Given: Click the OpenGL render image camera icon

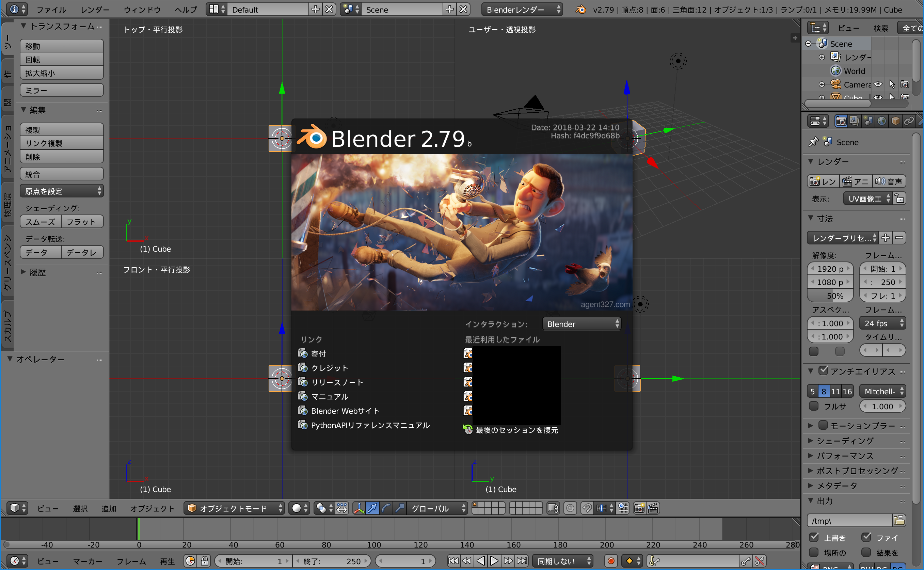Looking at the screenshot, I should tap(639, 508).
